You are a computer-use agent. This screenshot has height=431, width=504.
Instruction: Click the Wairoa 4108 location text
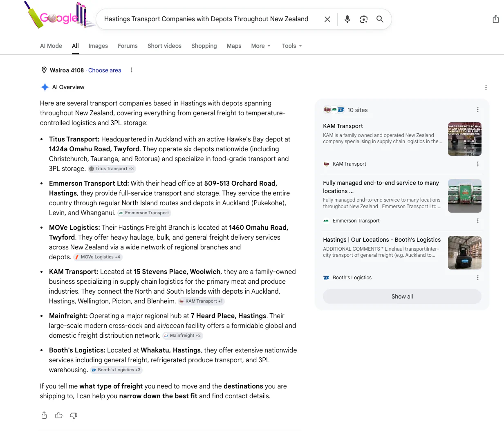67,70
